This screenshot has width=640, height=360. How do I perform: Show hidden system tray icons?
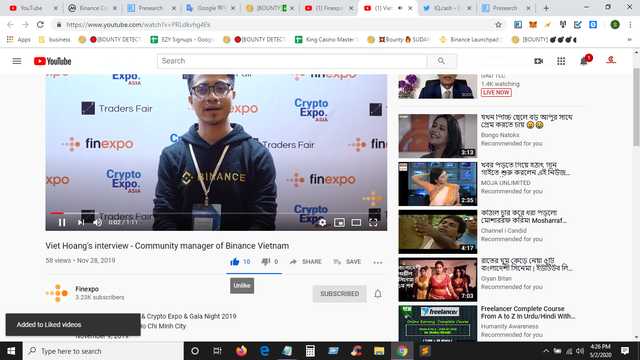(x=546, y=351)
